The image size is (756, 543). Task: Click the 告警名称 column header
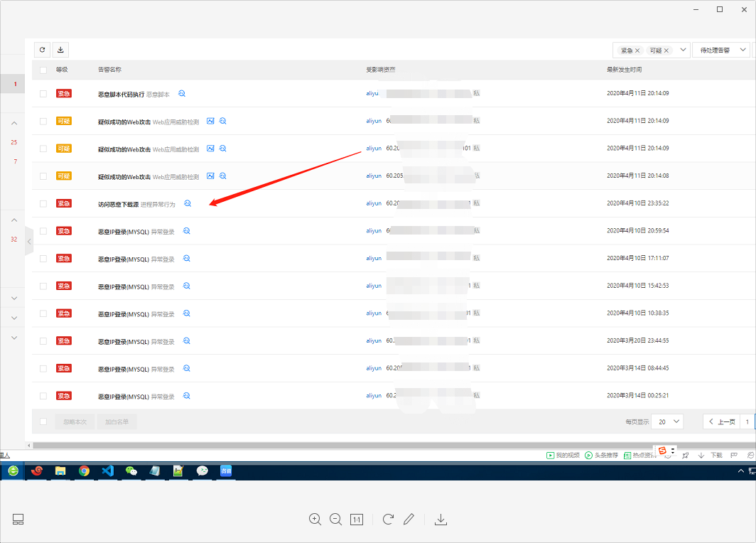pyautogui.click(x=109, y=70)
